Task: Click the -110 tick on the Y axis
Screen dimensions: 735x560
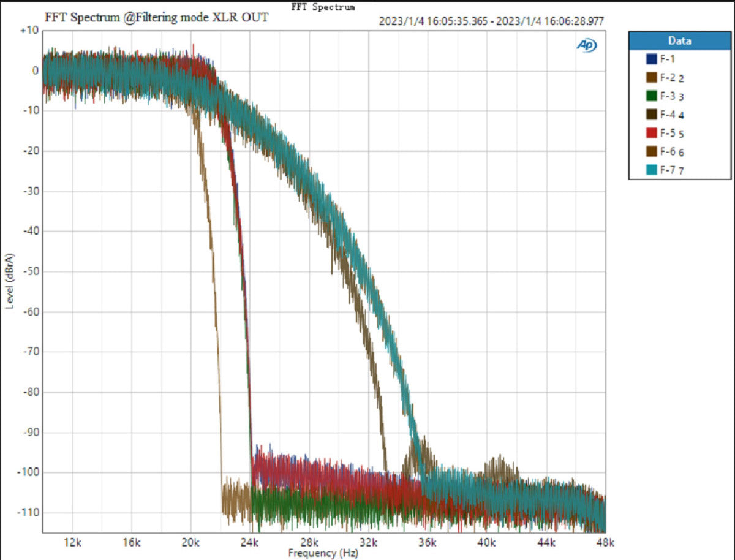Action: 28,512
